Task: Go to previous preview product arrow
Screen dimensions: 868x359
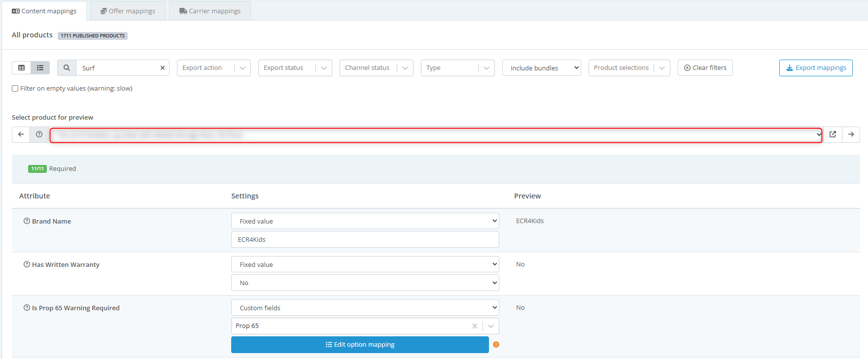Action: coord(21,134)
